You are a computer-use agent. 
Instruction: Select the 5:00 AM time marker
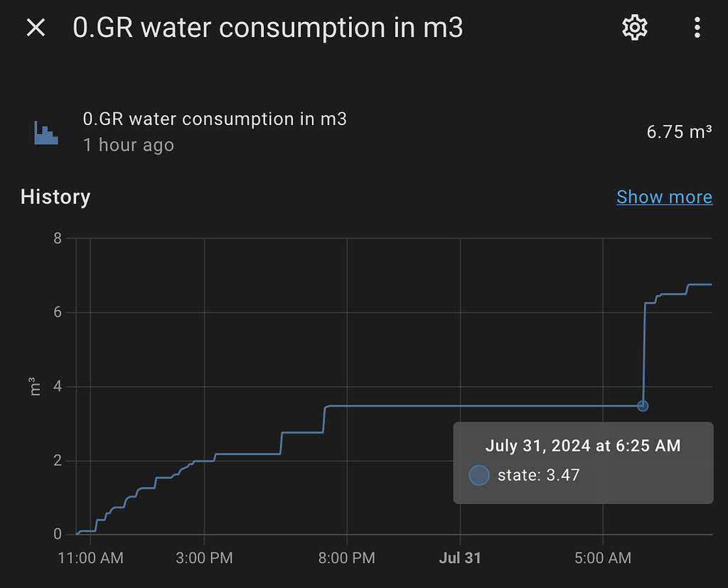coord(603,558)
